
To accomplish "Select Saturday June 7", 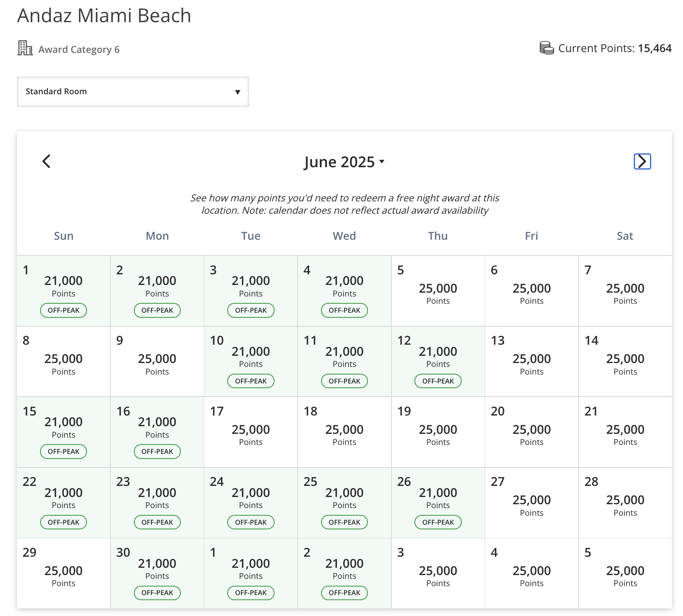I will pos(625,291).
